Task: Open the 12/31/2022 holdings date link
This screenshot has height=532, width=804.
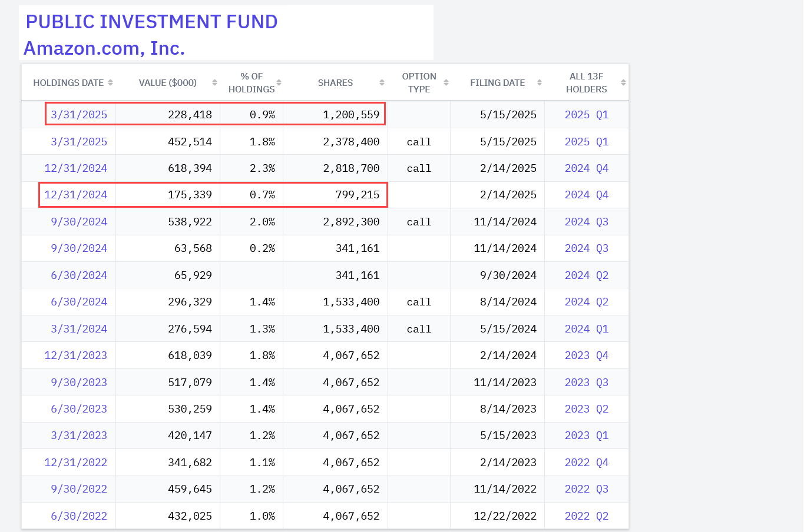Action: (76, 463)
